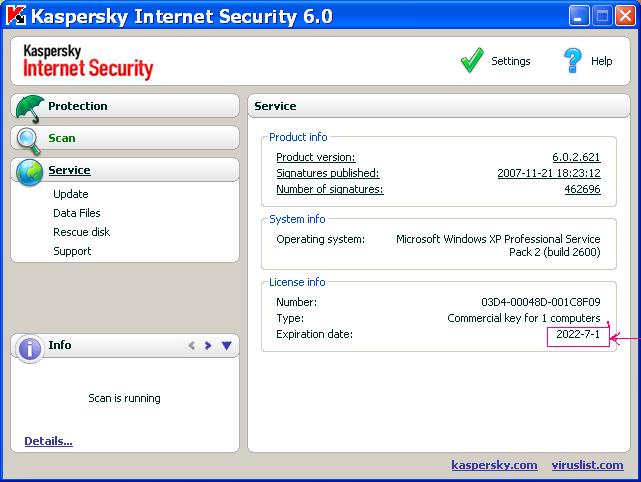The width and height of the screenshot is (641, 482).
Task: Click the Service globe icon
Action: (x=30, y=171)
